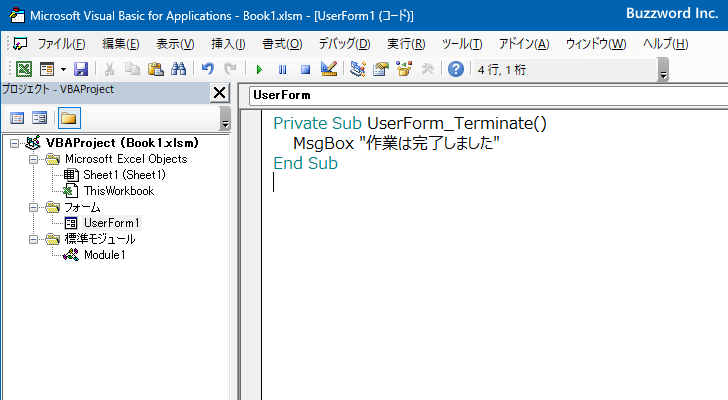728x400 pixels.
Task: Open the 実行(R) menu
Action: tap(406, 44)
